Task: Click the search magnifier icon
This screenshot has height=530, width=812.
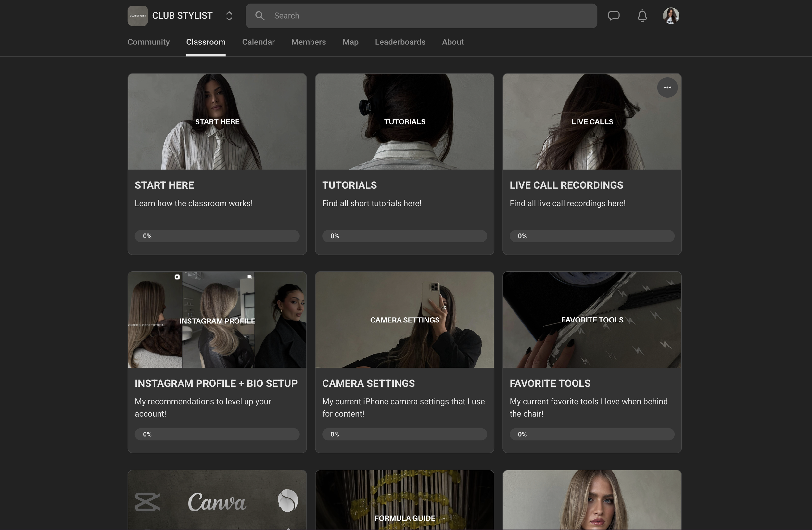Action: (260, 16)
